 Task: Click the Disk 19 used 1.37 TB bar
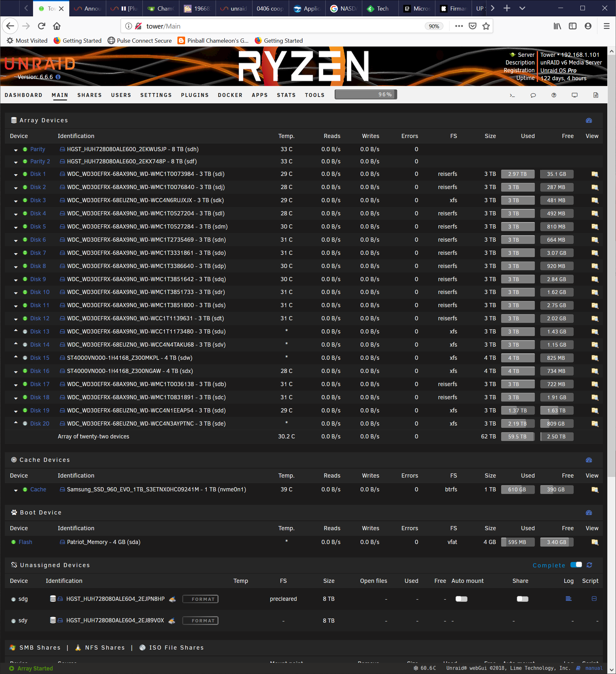(x=518, y=410)
